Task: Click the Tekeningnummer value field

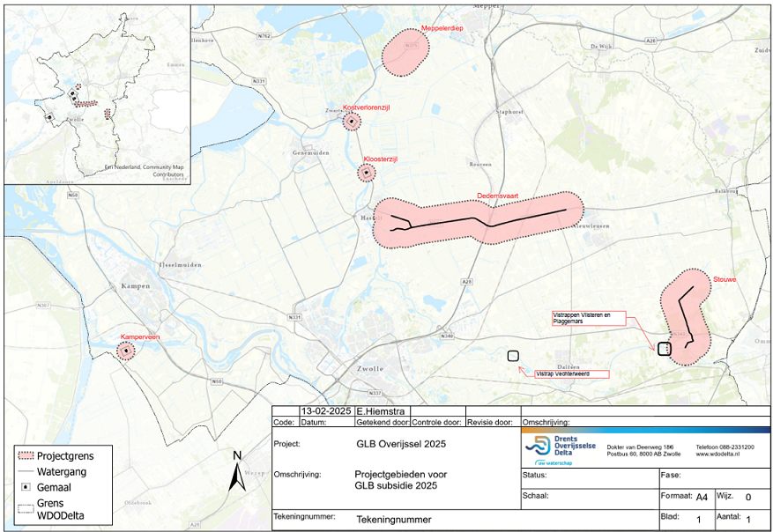Action: click(x=394, y=521)
